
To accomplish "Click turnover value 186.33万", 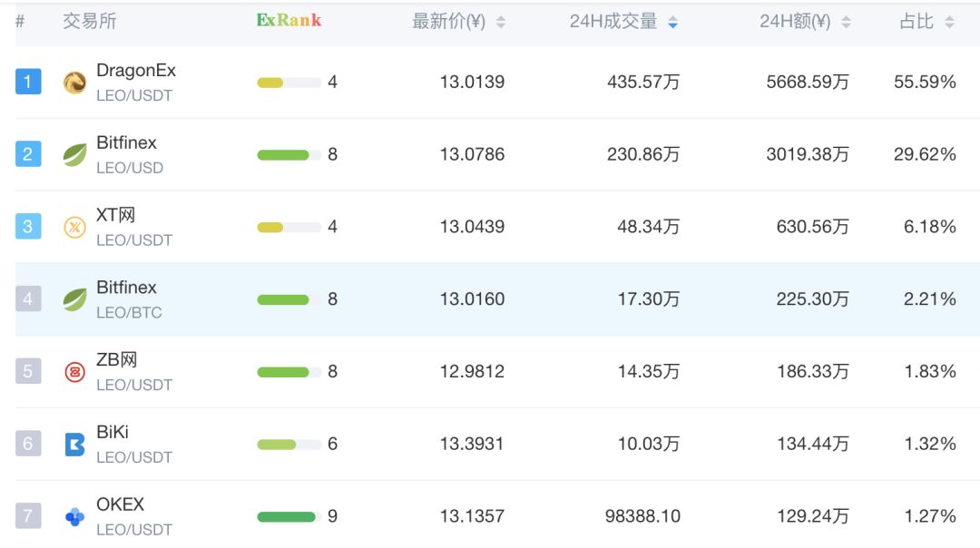I will tap(812, 372).
